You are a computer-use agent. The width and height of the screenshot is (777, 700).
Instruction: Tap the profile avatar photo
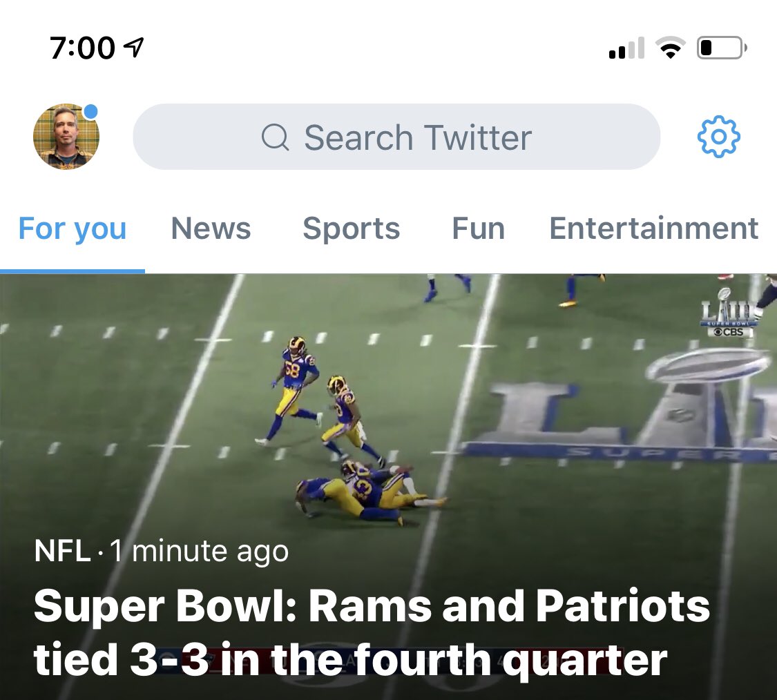pos(66,137)
